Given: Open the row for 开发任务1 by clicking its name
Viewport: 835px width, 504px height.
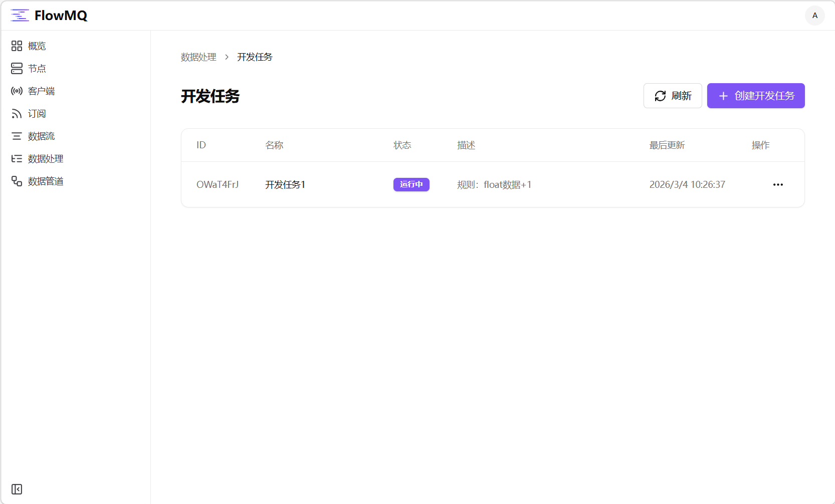Looking at the screenshot, I should click(285, 184).
